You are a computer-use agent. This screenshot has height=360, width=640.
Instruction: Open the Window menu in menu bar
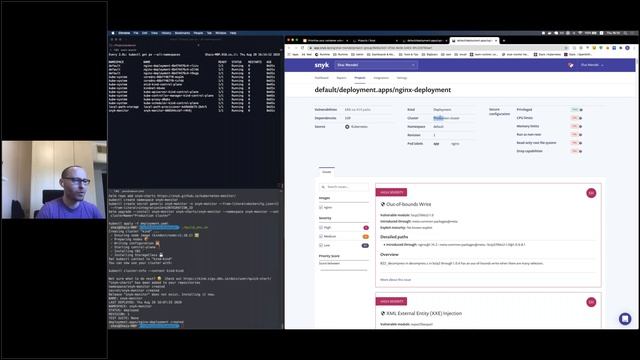coord(221,33)
